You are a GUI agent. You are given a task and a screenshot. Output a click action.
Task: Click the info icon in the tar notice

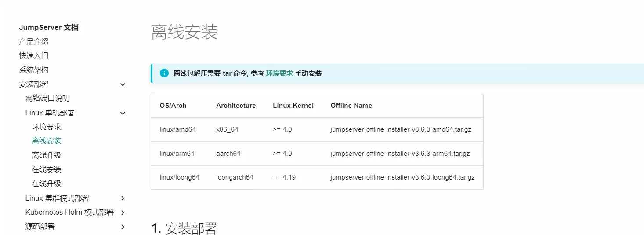coord(164,73)
